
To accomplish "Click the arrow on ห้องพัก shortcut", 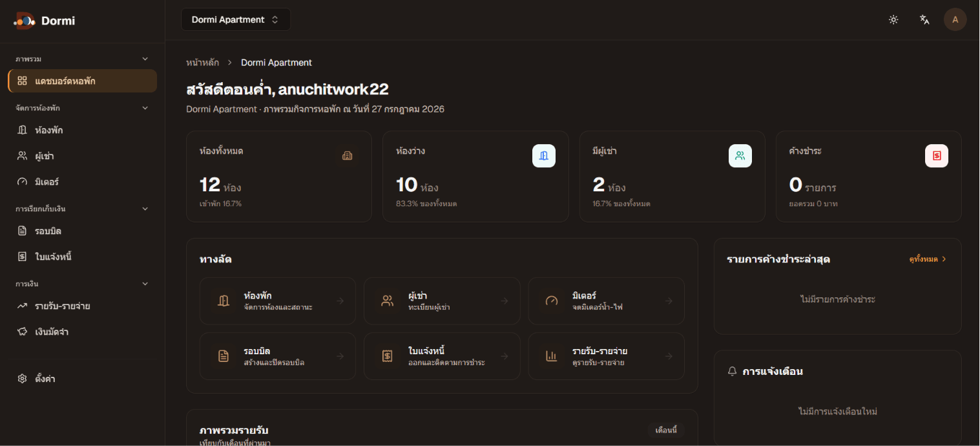I will pyautogui.click(x=340, y=301).
